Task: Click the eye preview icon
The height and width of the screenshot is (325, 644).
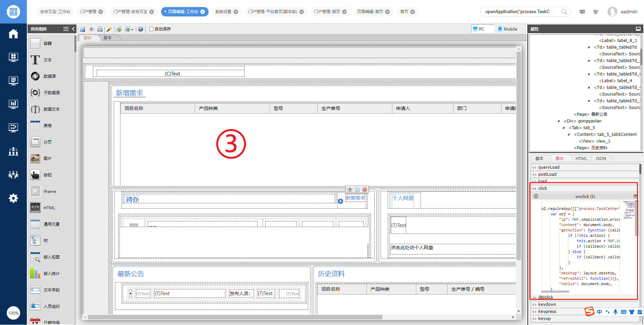Action: (91, 30)
